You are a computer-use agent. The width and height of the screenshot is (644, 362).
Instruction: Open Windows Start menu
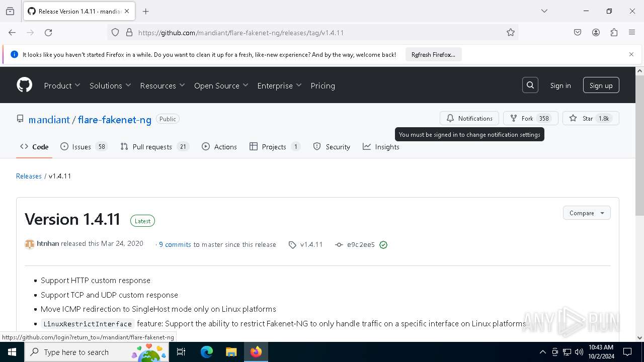12,352
